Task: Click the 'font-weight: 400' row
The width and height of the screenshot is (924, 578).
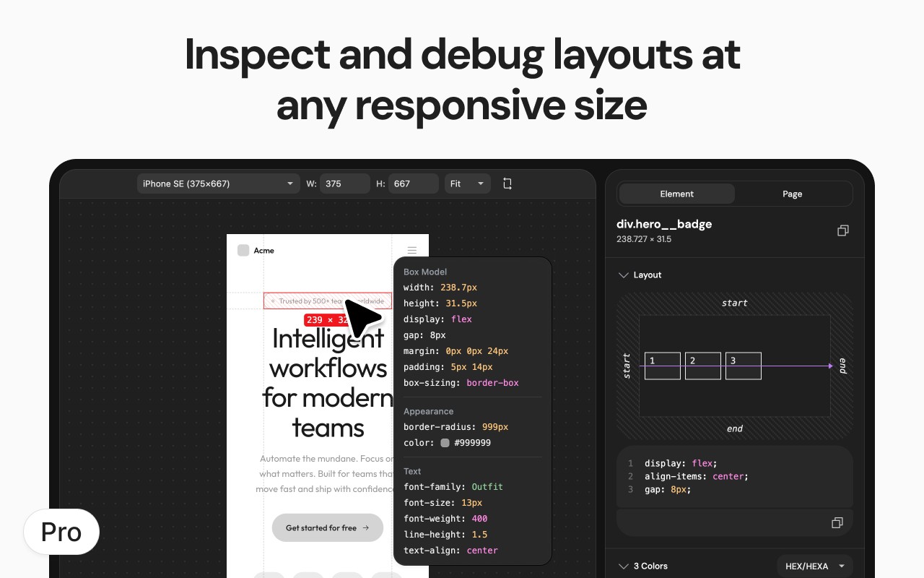Action: tap(445, 519)
